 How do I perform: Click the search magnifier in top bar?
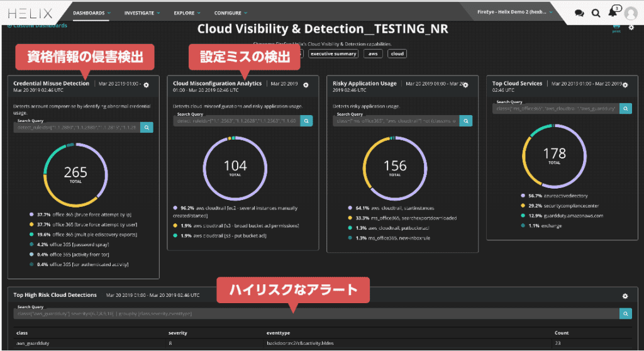pyautogui.click(x=596, y=13)
